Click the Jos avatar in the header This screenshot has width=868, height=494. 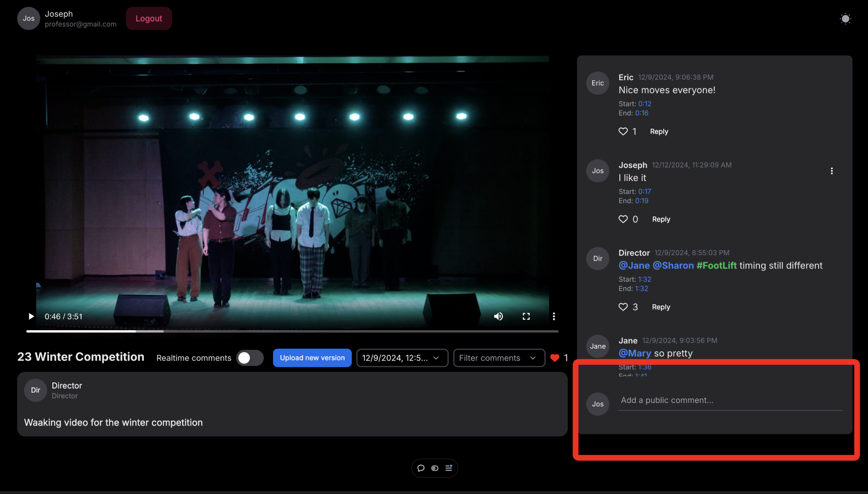pos(28,18)
